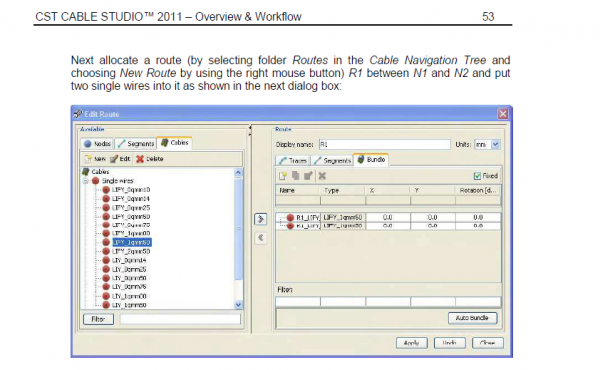The height and width of the screenshot is (370, 600).
Task: Click the Display name input field
Action: (385, 144)
